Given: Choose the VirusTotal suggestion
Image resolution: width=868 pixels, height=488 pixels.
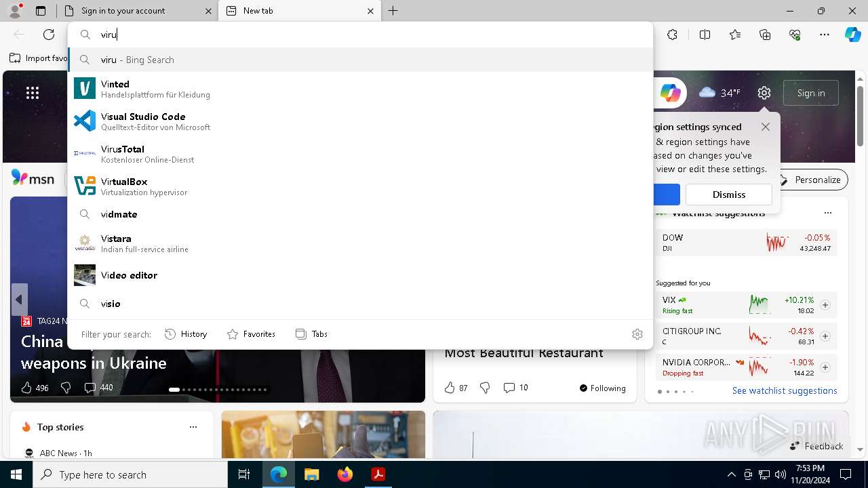Looking at the screenshot, I should [x=361, y=154].
